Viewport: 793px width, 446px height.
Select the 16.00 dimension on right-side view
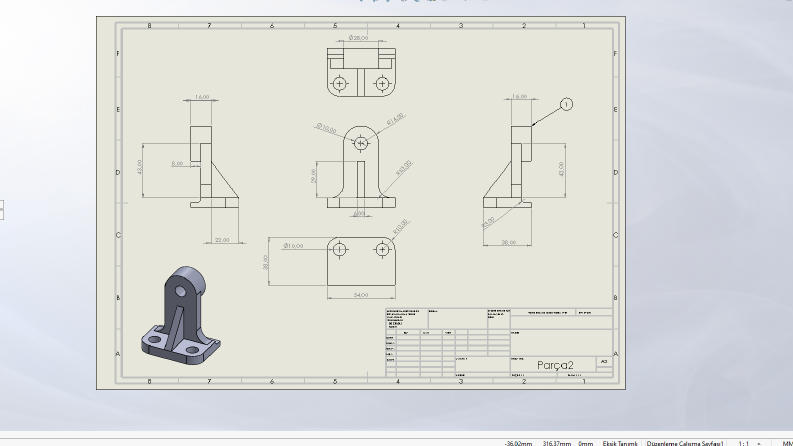coord(519,97)
